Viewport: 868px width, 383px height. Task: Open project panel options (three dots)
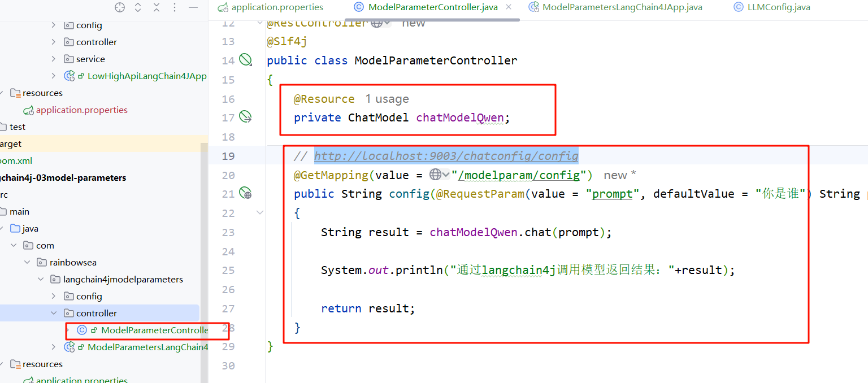pos(175,7)
